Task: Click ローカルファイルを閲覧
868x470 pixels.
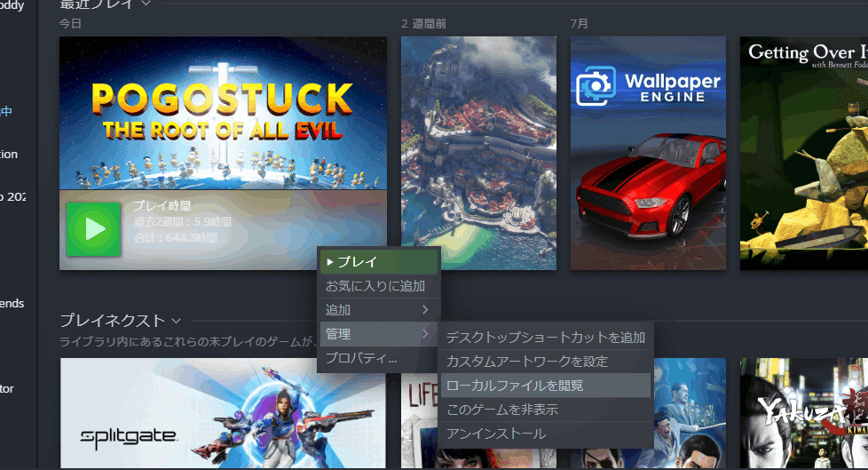Action: click(545, 386)
